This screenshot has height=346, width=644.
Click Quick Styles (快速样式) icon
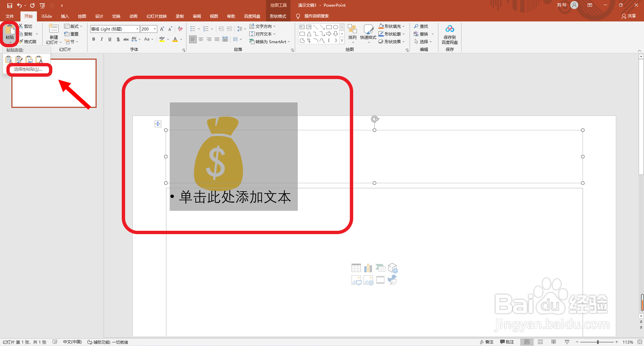(x=368, y=29)
